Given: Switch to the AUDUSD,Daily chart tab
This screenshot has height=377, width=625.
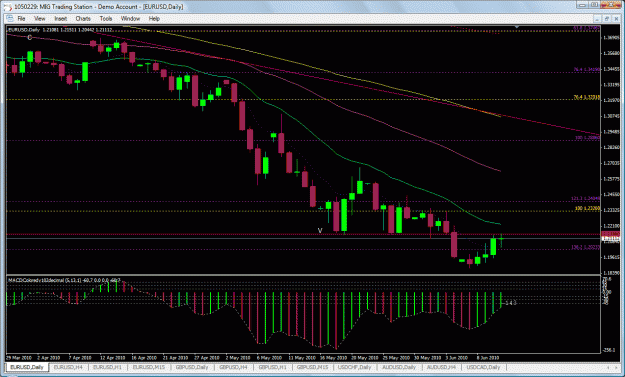Looking at the screenshot, I should click(399, 367).
